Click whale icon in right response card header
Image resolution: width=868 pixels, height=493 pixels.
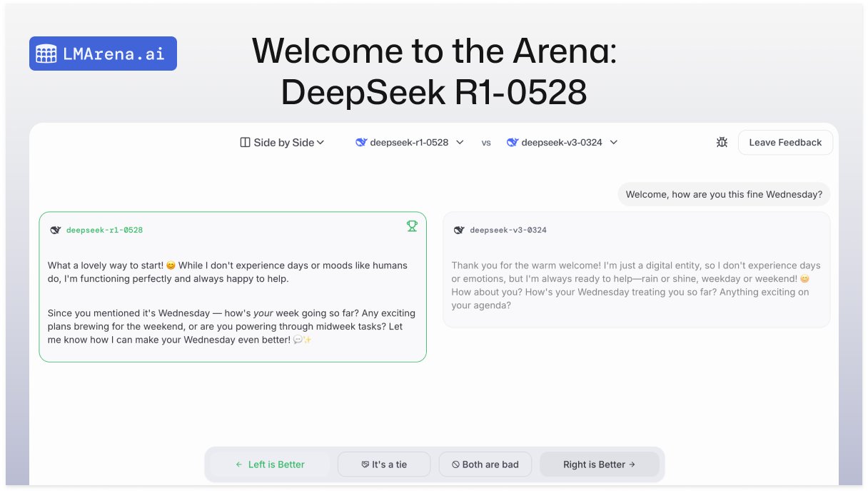(459, 230)
